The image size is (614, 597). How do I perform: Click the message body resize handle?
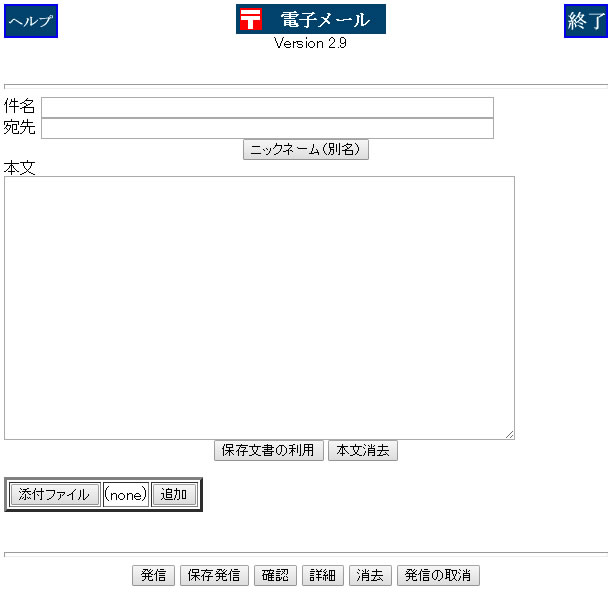(x=509, y=434)
